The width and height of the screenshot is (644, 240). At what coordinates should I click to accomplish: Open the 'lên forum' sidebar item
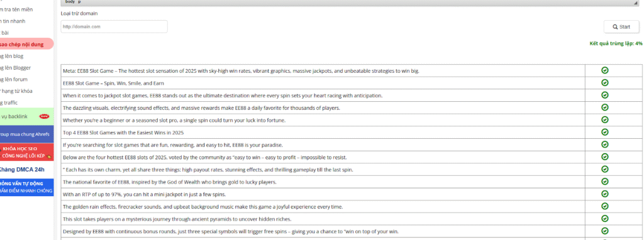coord(14,79)
